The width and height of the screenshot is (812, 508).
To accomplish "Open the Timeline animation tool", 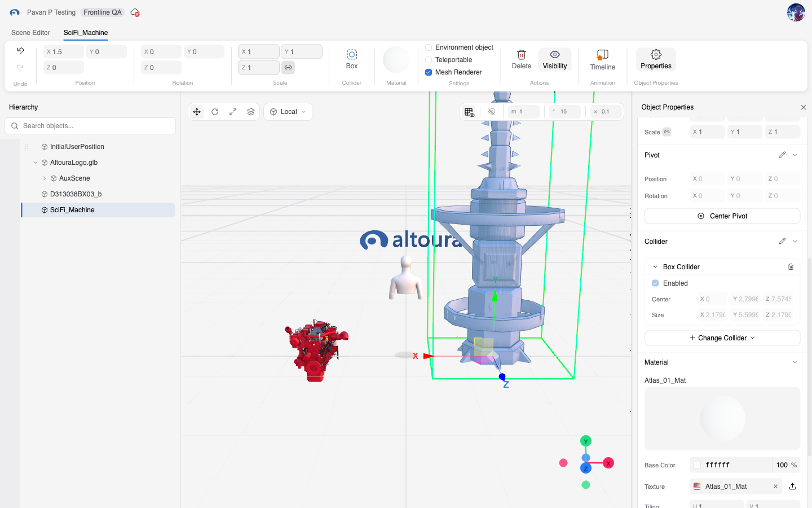I will click(x=603, y=59).
